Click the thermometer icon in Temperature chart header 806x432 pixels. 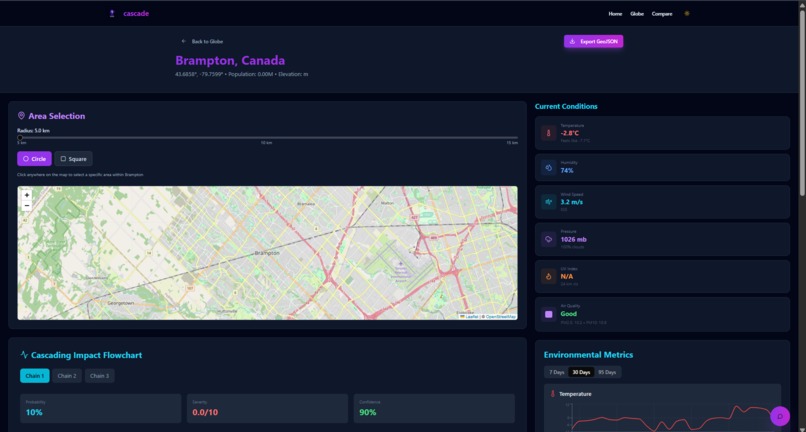click(x=553, y=394)
